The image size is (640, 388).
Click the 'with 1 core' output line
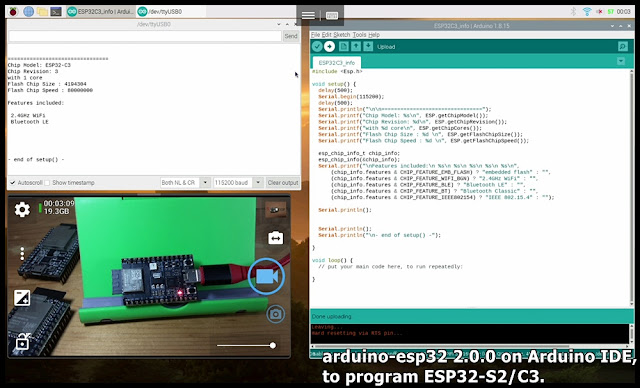coord(25,78)
